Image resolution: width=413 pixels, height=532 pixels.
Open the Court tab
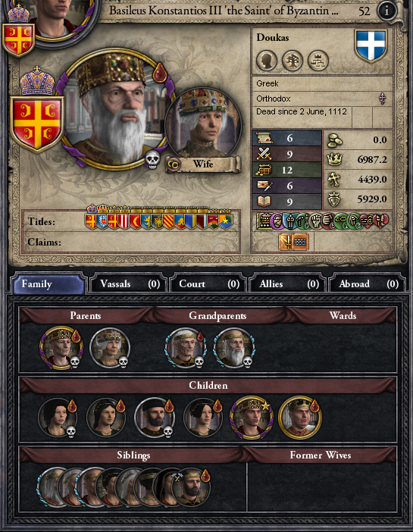pos(209,283)
